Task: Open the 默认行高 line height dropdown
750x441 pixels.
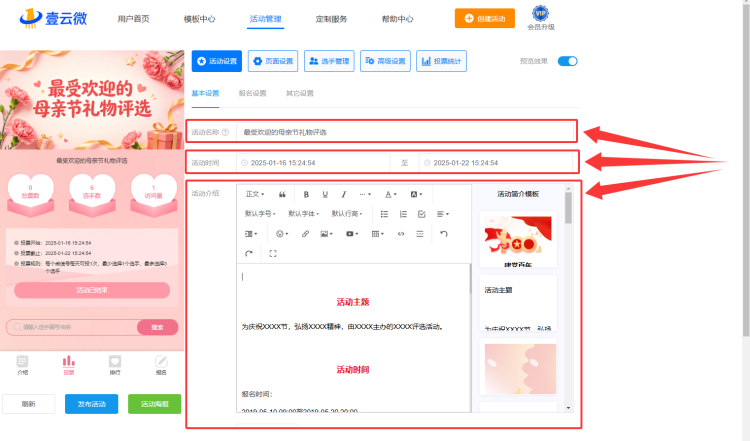Action: (347, 214)
